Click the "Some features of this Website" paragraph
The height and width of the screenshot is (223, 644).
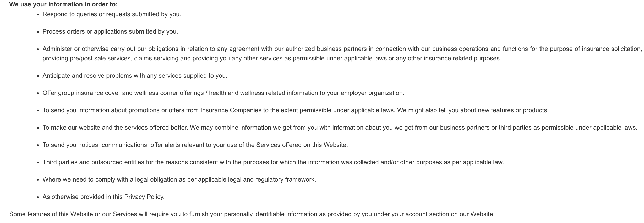(x=252, y=214)
